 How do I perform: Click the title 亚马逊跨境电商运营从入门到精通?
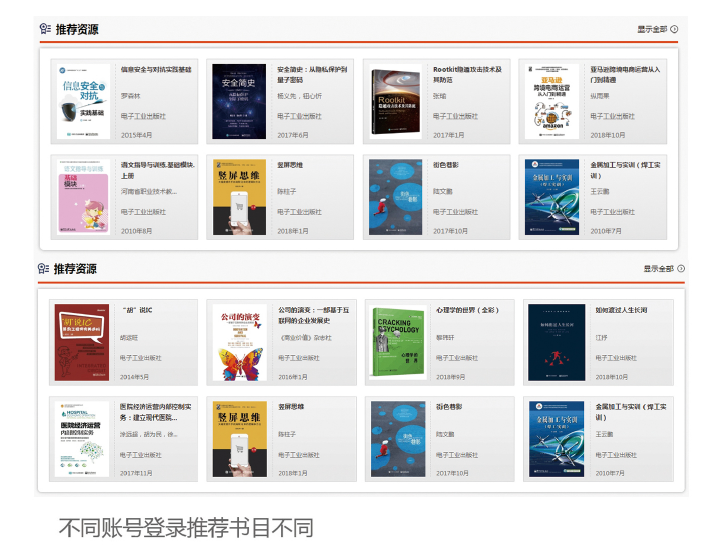tap(625, 75)
